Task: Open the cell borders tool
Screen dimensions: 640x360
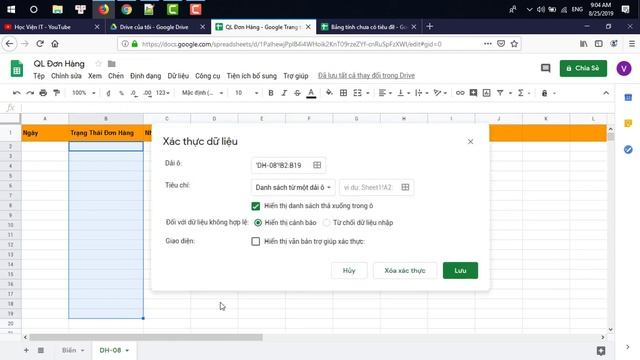Action: 344,93
